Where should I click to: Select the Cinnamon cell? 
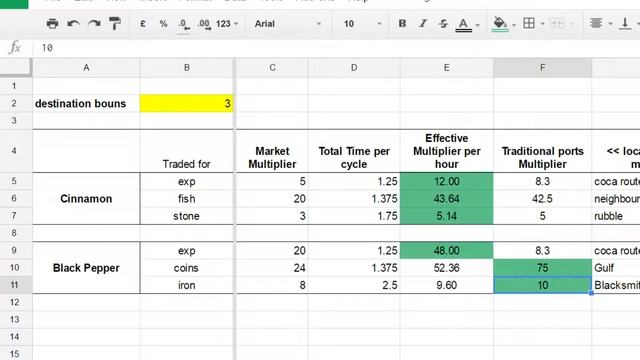coord(86,198)
